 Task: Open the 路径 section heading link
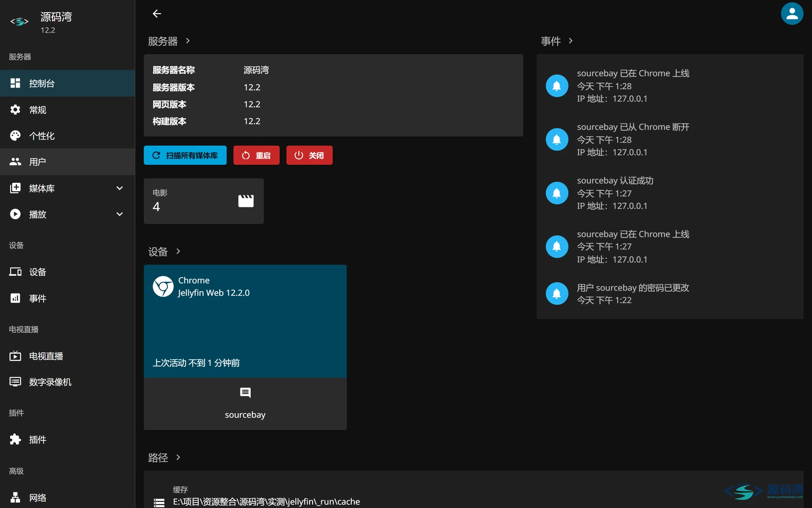tap(164, 458)
